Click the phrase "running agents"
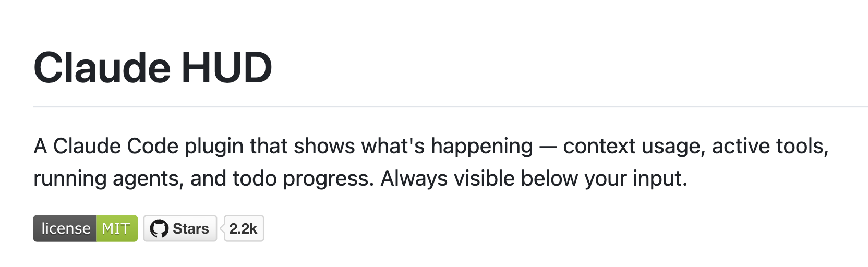This screenshot has height=267, width=868. click(108, 178)
